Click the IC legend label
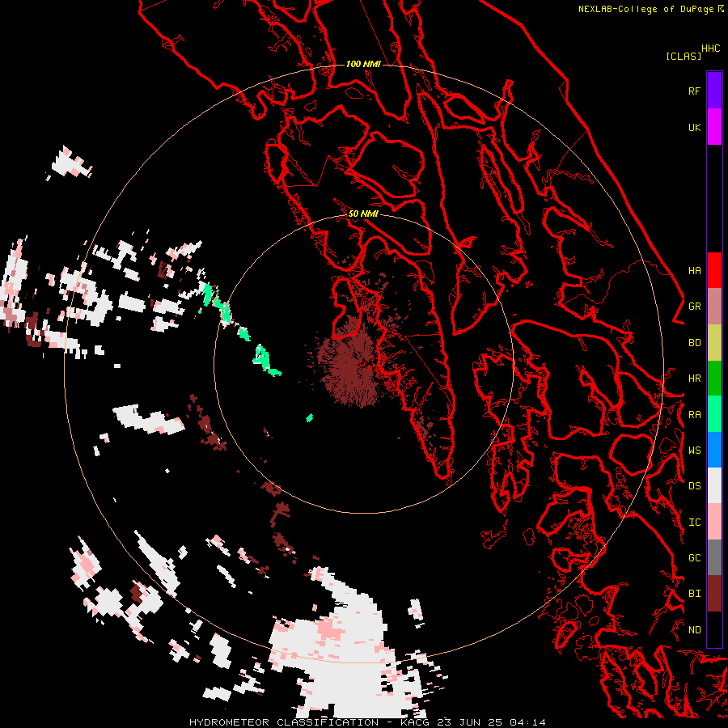This screenshot has width=728, height=728. 694,522
